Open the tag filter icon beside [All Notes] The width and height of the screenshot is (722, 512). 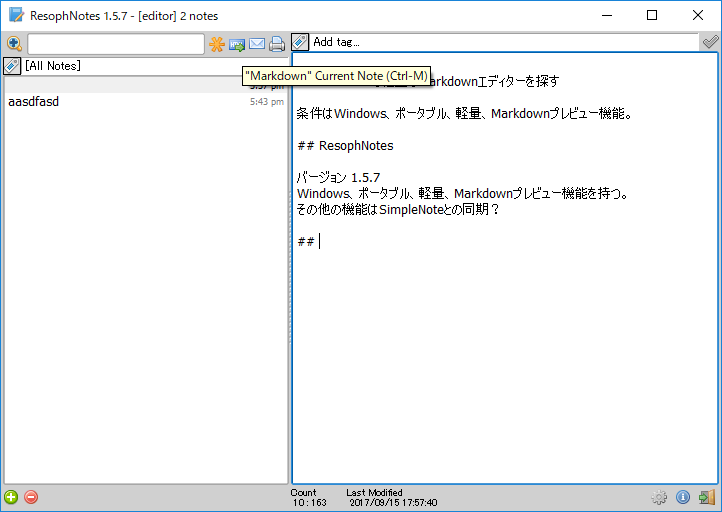(12, 66)
